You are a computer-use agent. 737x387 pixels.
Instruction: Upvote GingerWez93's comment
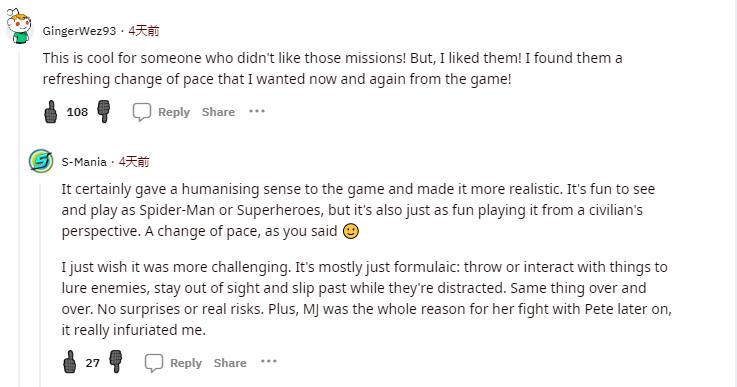point(51,112)
